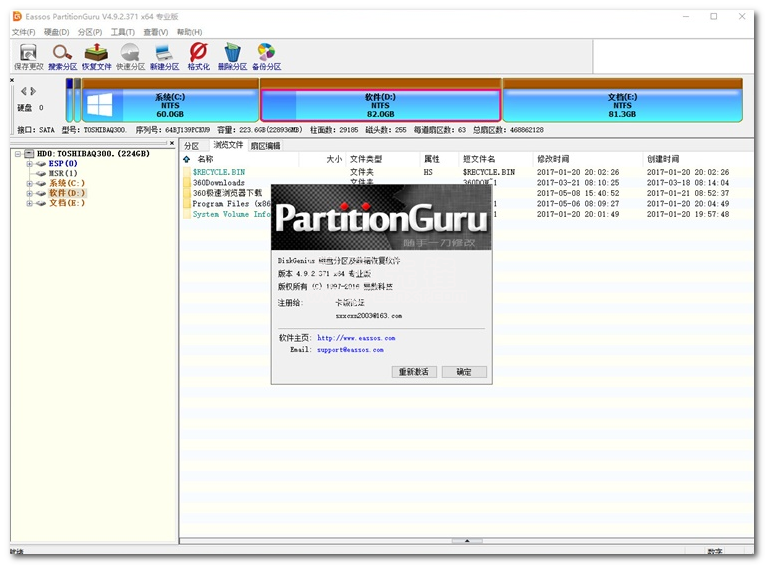This screenshot has width=765, height=565.
Task: Open the Tools (工具) menu
Action: pos(122,32)
